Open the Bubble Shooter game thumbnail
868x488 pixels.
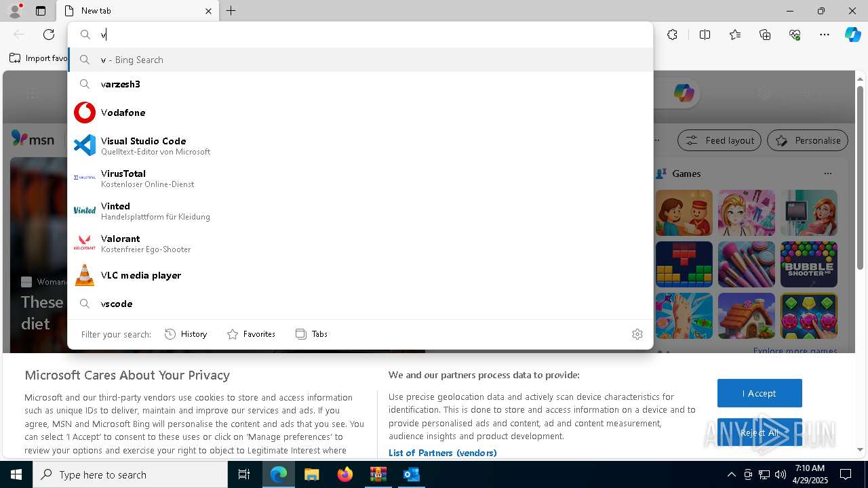click(x=809, y=264)
